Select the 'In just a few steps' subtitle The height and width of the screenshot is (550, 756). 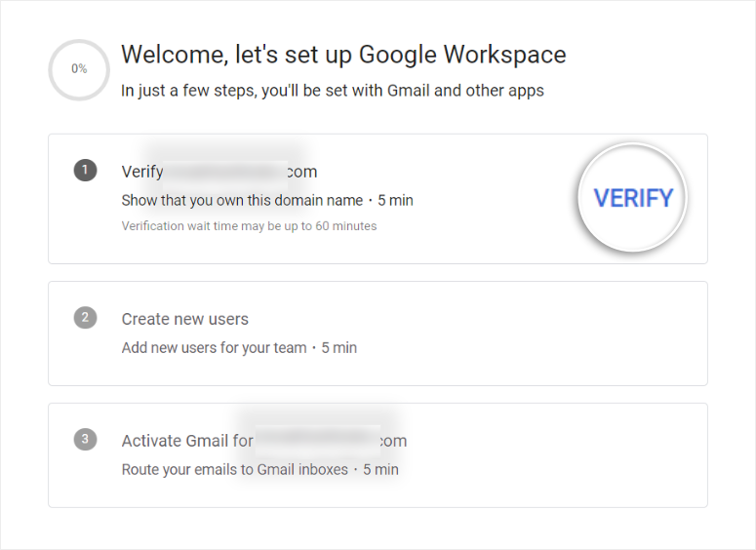tap(333, 91)
